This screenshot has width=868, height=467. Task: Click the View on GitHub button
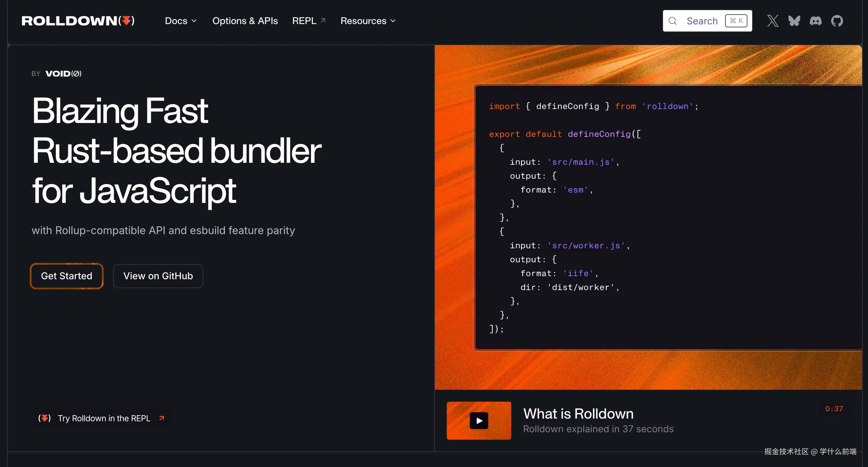158,276
